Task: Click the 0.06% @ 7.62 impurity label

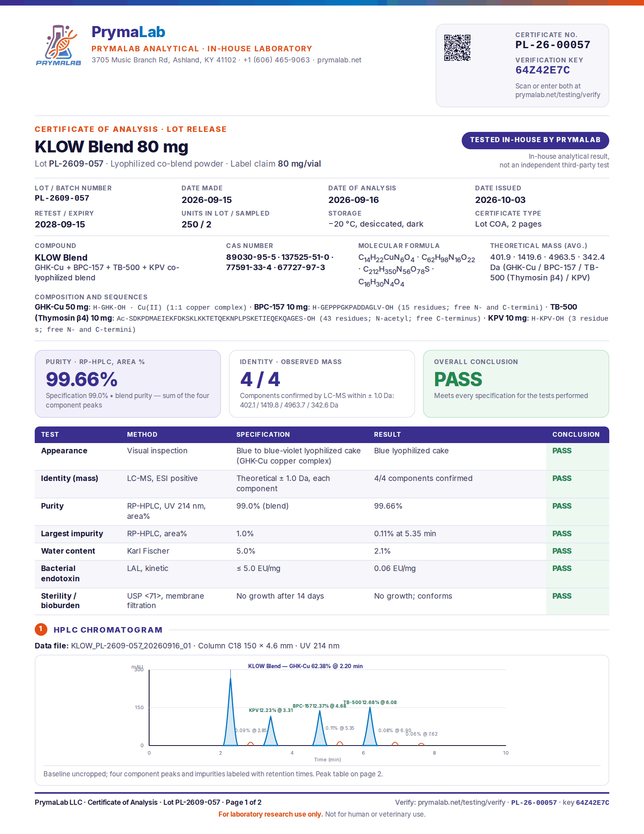Action: [x=421, y=734]
